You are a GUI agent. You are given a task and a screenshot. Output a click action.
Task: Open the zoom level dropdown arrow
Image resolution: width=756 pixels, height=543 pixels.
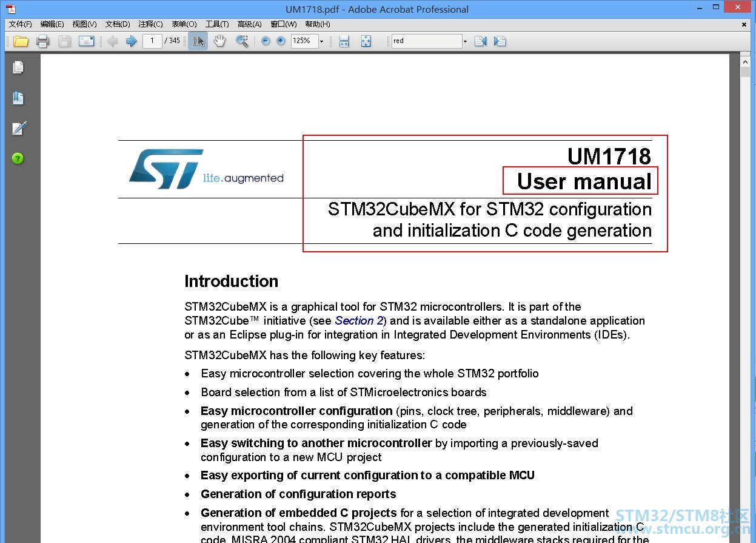(x=321, y=41)
